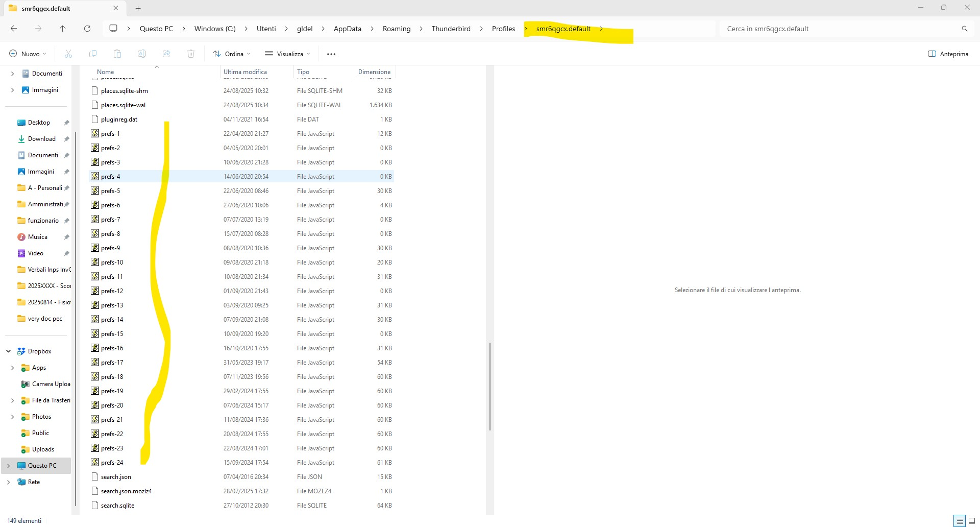Click the Share icon in toolbar
The height and width of the screenshot is (527, 980).
(166, 54)
